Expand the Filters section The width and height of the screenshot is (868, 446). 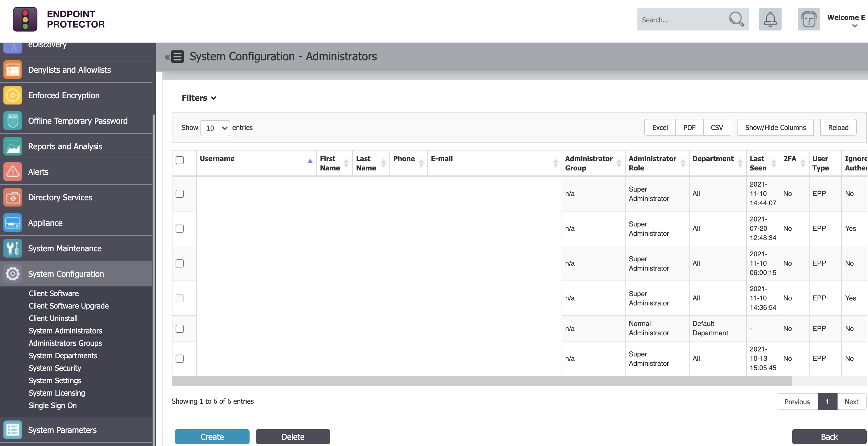click(x=199, y=98)
